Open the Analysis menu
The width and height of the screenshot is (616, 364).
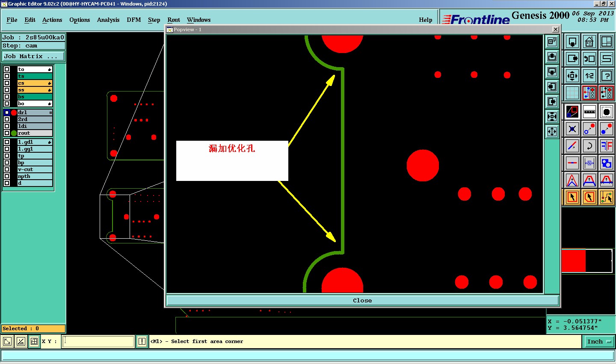108,20
